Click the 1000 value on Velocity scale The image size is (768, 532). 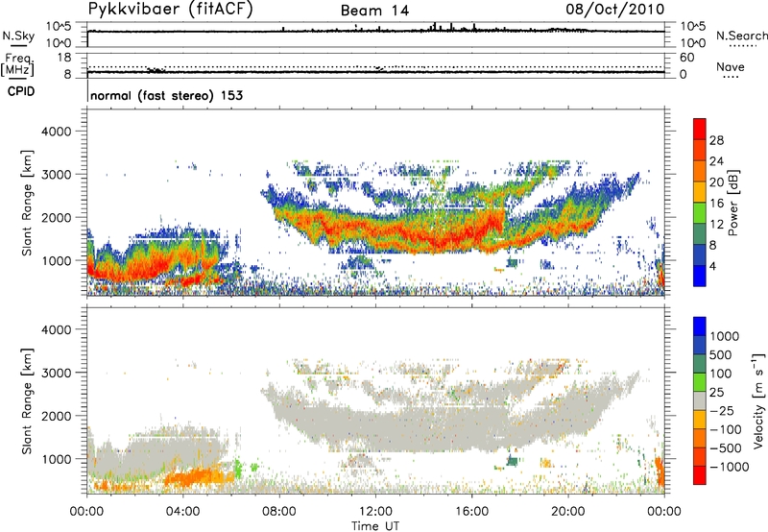pyautogui.click(x=725, y=336)
